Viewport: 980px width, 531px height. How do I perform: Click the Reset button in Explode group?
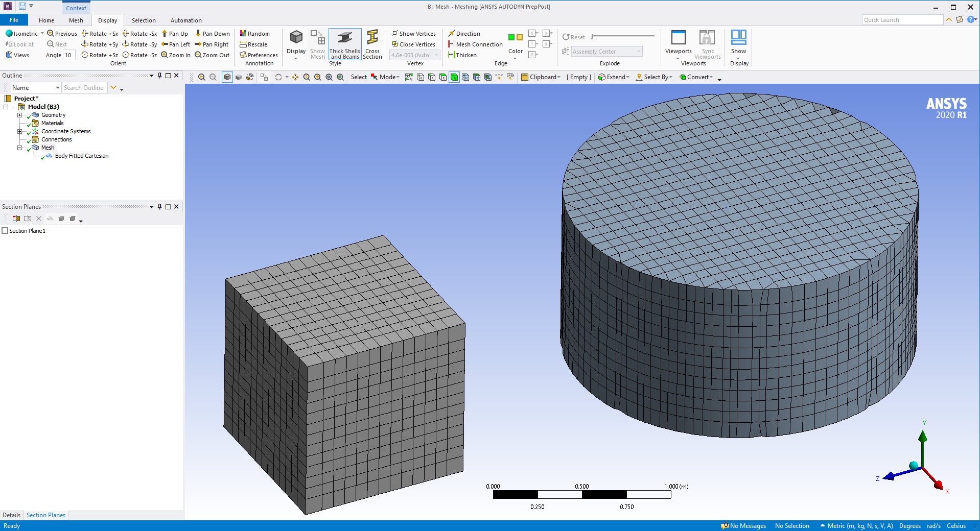[x=573, y=37]
